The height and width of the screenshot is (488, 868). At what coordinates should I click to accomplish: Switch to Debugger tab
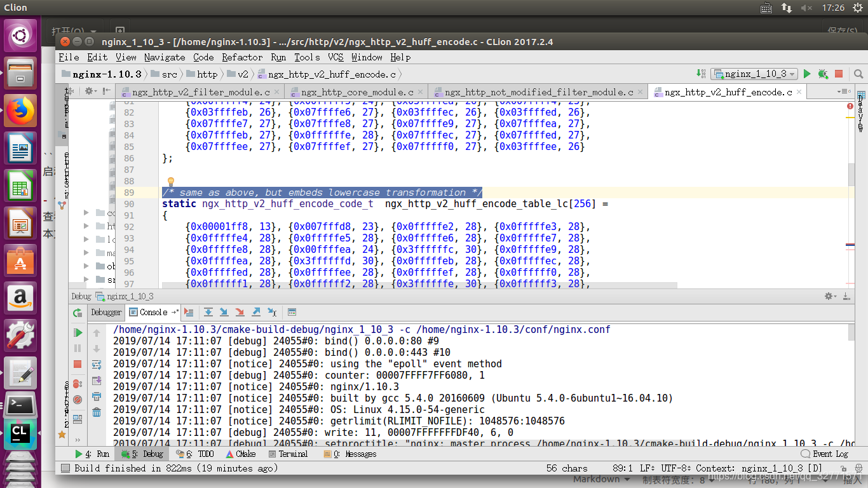tap(106, 312)
